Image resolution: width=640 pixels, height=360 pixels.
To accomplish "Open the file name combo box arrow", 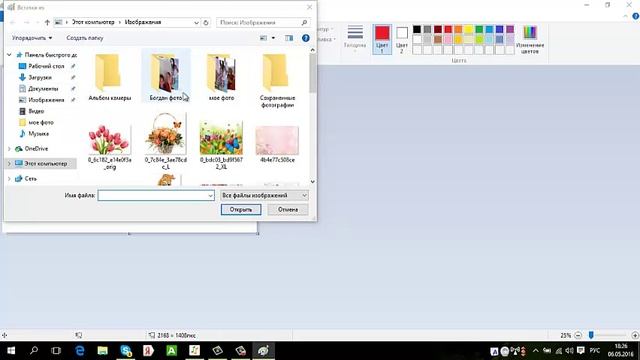I will click(211, 196).
